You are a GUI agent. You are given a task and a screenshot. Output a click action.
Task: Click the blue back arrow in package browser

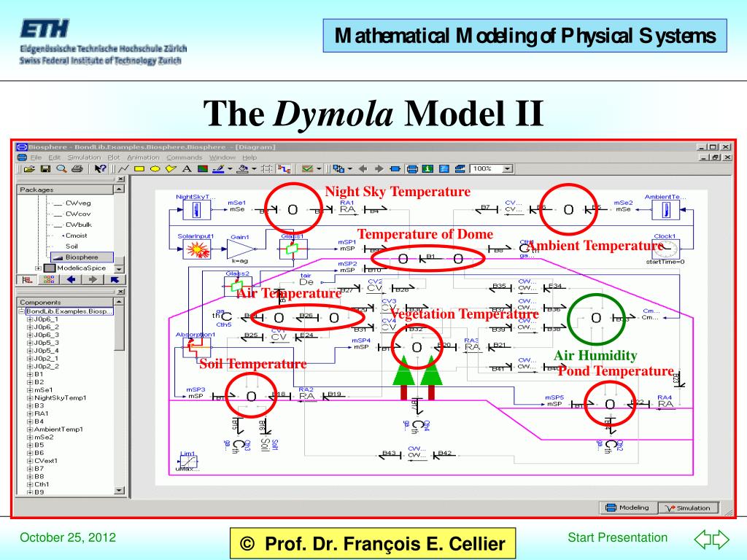71,279
